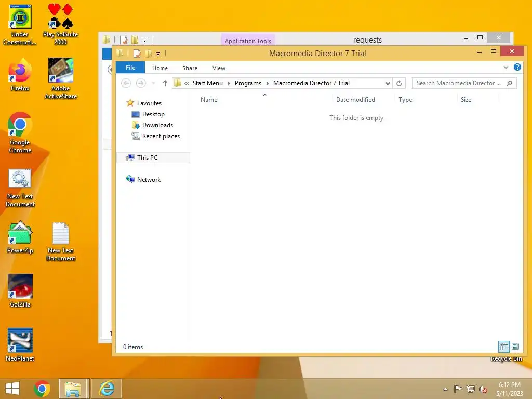Expand the up-level breadcrumb chevrons in address bar
The image size is (532, 399).
pyautogui.click(x=187, y=83)
